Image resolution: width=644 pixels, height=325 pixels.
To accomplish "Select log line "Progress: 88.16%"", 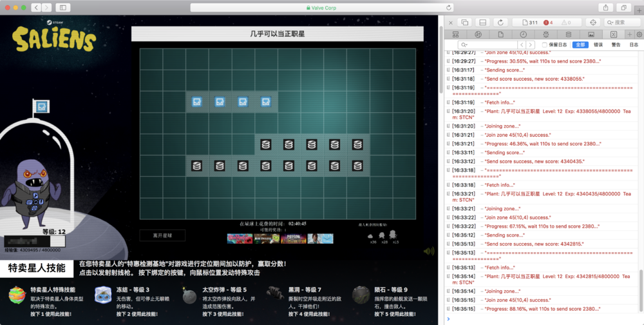I will (x=544, y=308).
